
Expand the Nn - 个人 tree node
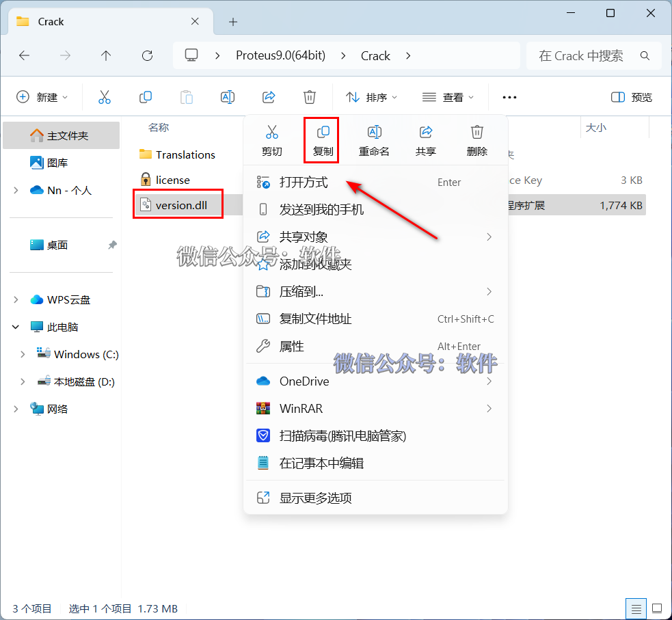pos(16,190)
